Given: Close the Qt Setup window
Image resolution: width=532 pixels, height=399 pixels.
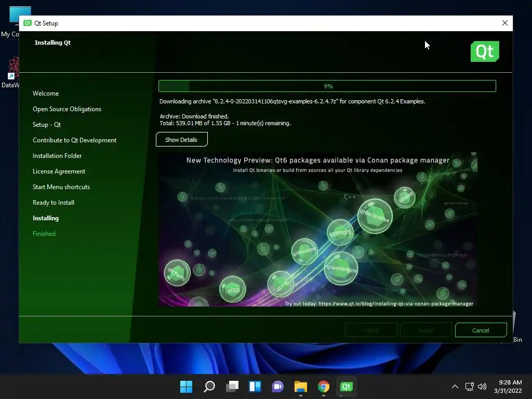Looking at the screenshot, I should coord(505,23).
